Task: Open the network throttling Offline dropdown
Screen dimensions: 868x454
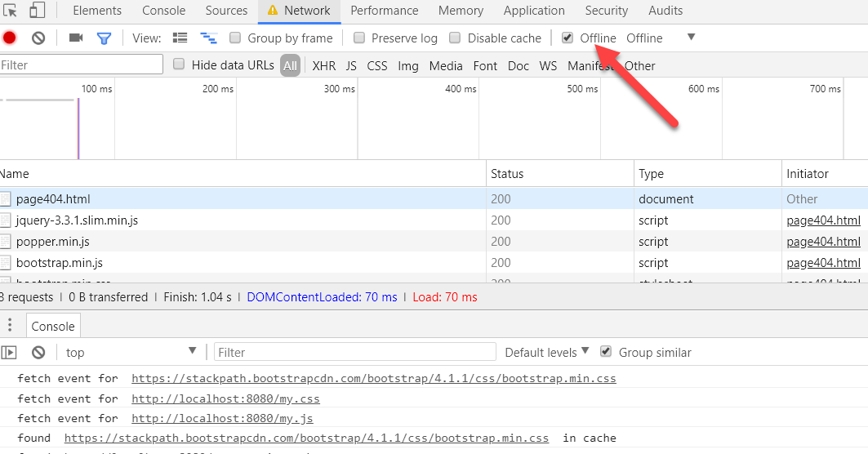Action: [x=661, y=38]
